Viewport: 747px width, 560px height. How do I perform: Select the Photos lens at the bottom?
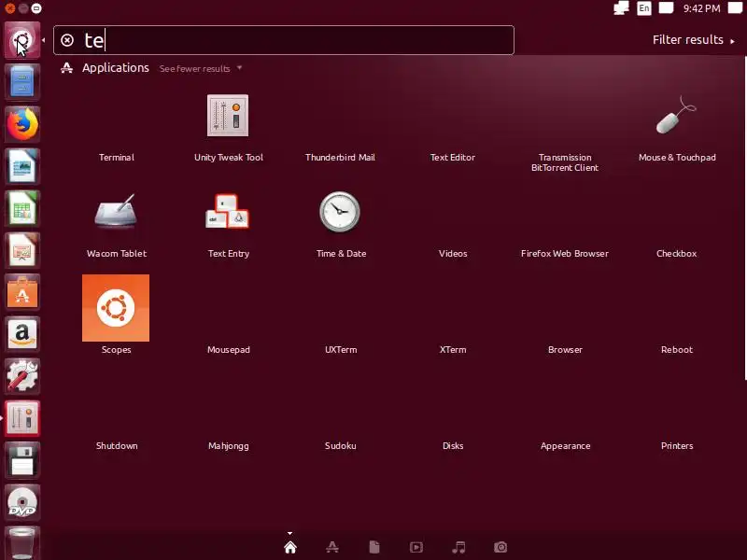coord(500,547)
